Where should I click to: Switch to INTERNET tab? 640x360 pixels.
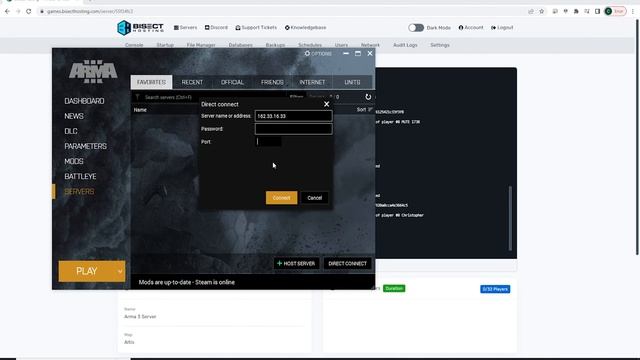[312, 82]
